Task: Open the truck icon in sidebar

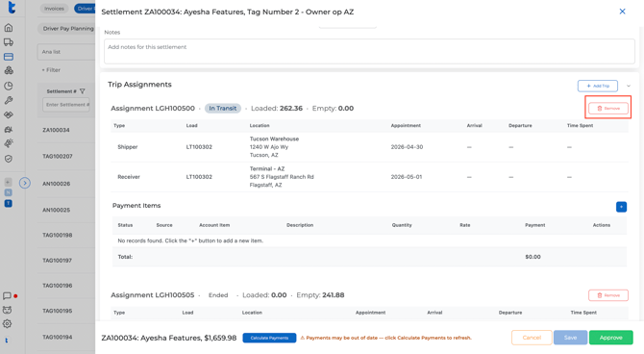Action: coord(9,42)
